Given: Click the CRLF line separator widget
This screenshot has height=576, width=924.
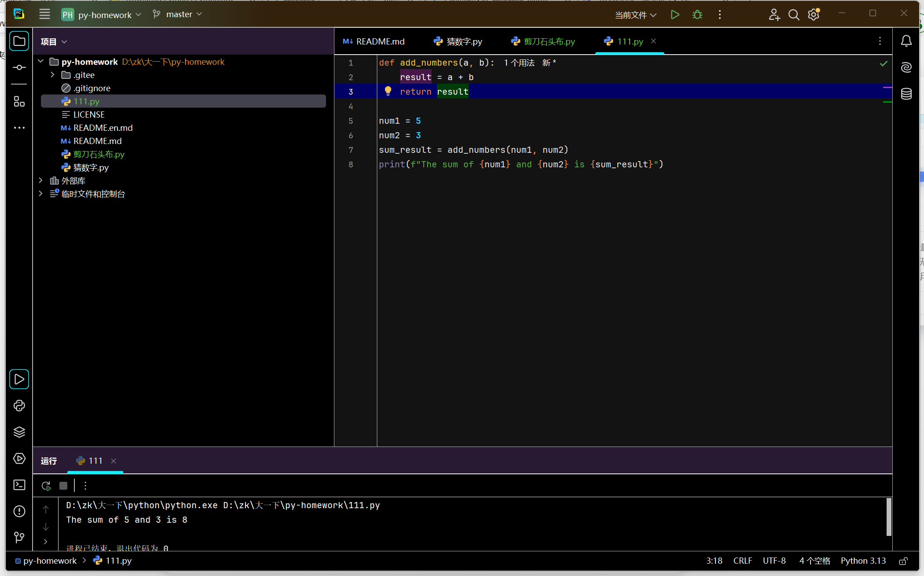Looking at the screenshot, I should pos(742,561).
